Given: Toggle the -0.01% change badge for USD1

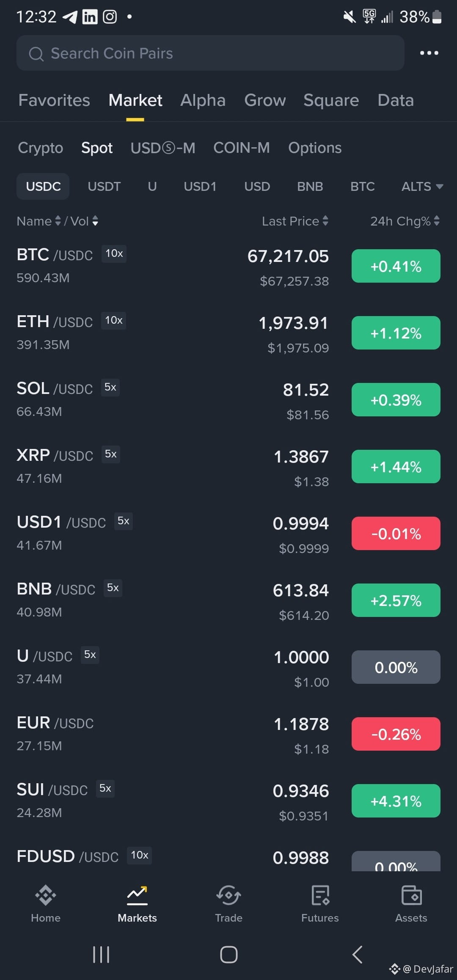Looking at the screenshot, I should click(396, 534).
